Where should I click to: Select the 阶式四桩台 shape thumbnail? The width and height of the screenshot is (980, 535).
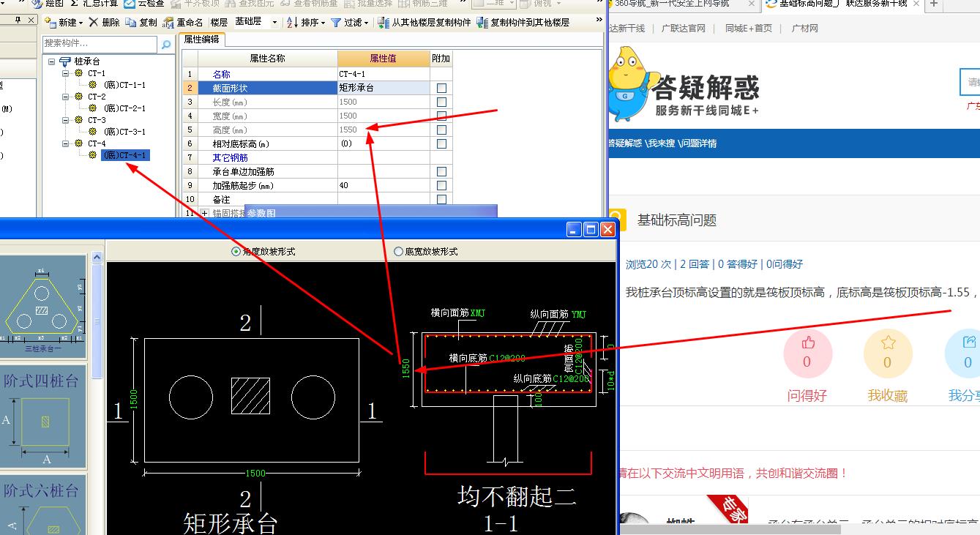tap(43, 416)
